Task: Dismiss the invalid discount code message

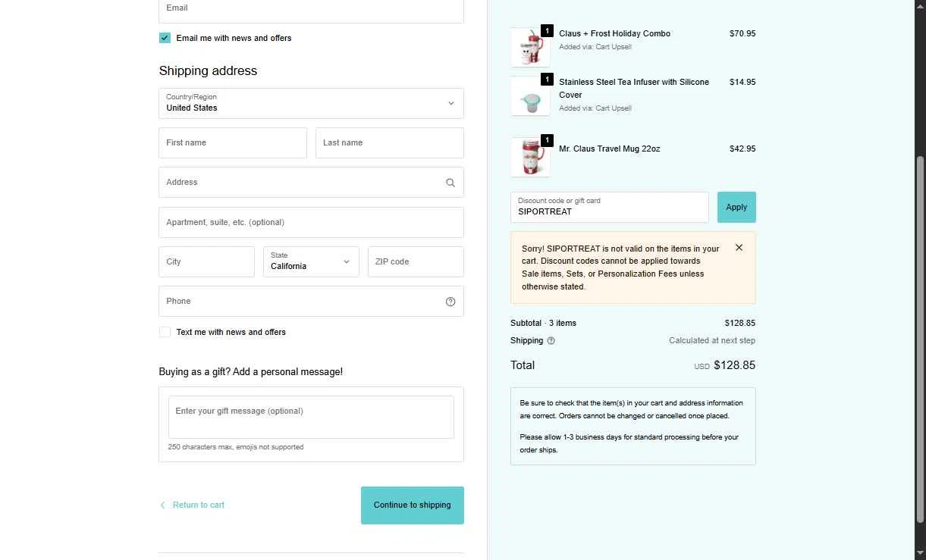Action: (739, 248)
